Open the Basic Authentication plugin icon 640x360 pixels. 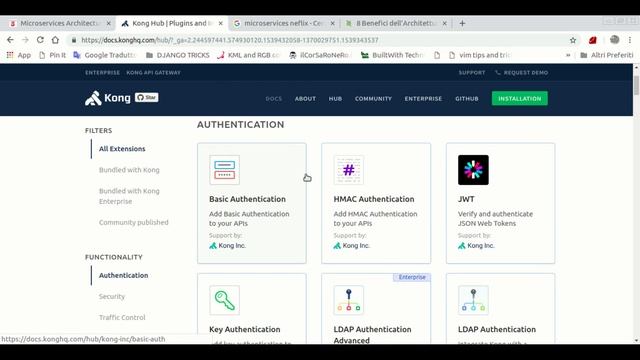click(x=224, y=170)
